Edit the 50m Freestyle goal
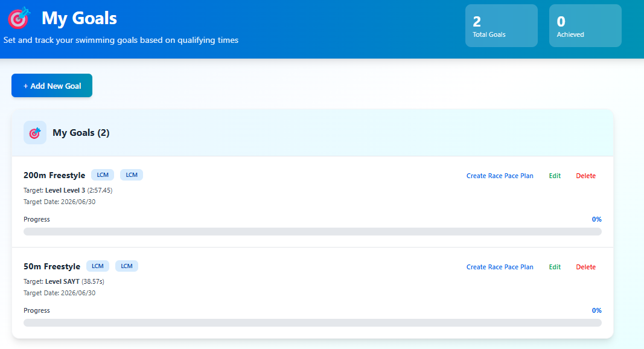 click(x=555, y=267)
